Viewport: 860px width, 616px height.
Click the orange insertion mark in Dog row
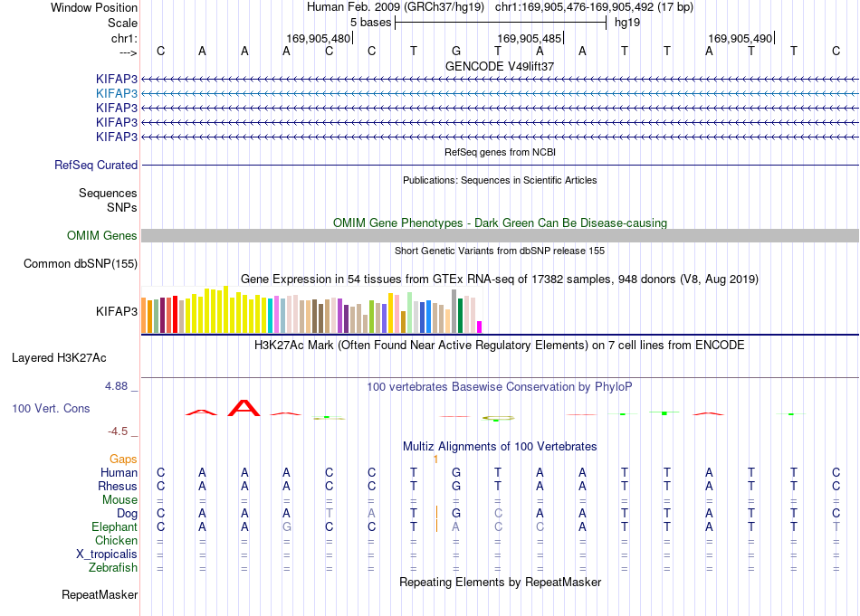[436, 512]
